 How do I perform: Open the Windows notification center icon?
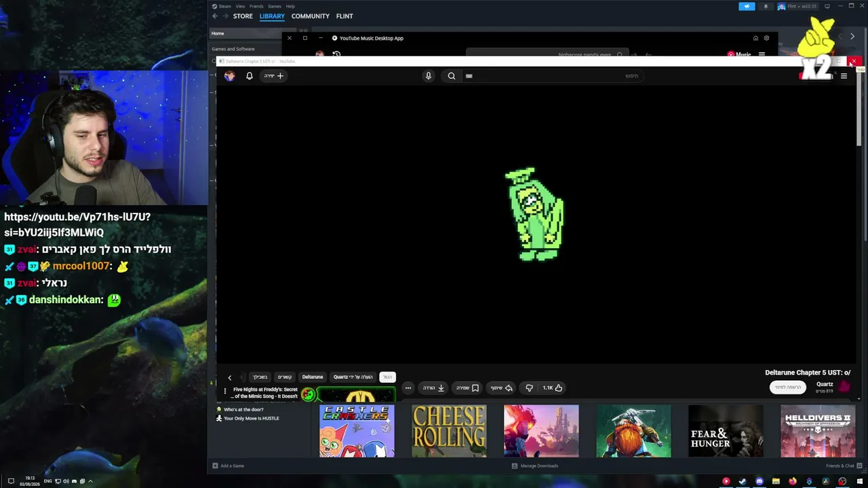click(11, 481)
